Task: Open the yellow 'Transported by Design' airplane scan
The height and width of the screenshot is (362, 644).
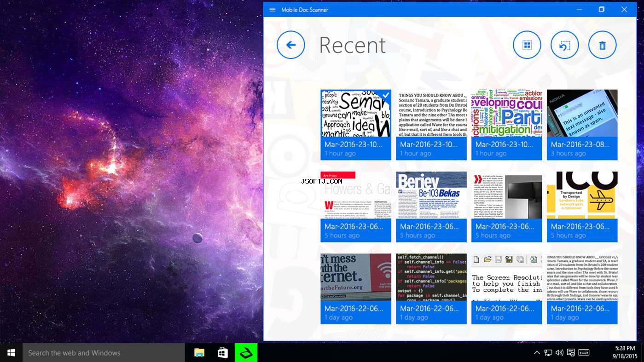Action: [x=582, y=207]
